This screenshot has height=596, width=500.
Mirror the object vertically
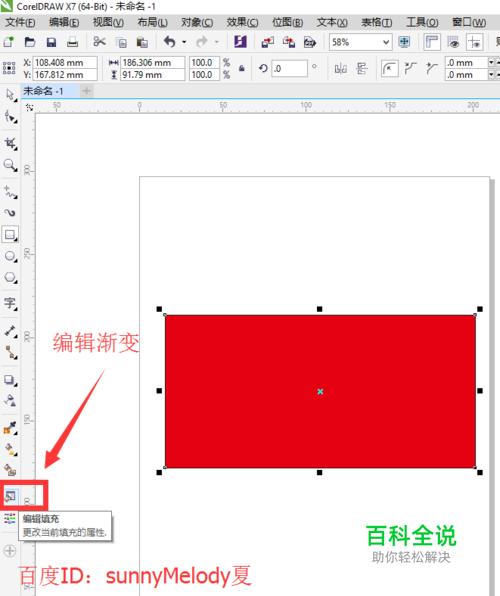point(362,69)
